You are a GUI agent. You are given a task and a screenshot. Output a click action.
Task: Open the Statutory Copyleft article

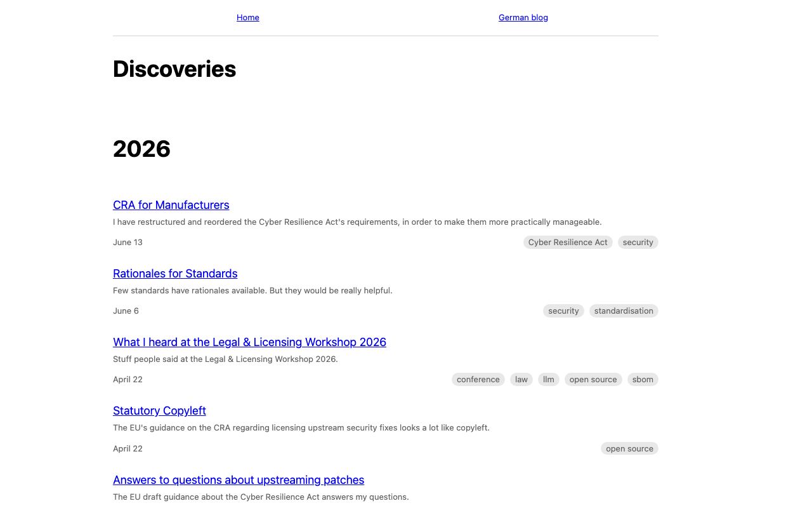[159, 411]
